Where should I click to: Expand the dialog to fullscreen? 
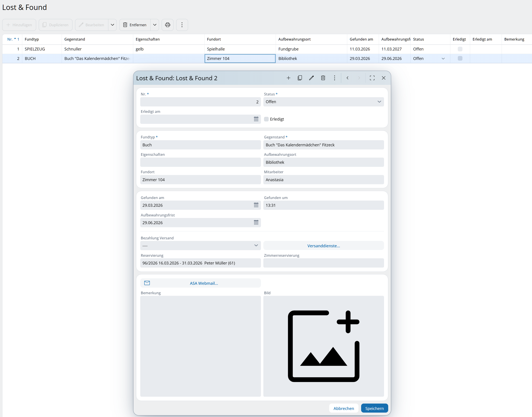pyautogui.click(x=372, y=78)
